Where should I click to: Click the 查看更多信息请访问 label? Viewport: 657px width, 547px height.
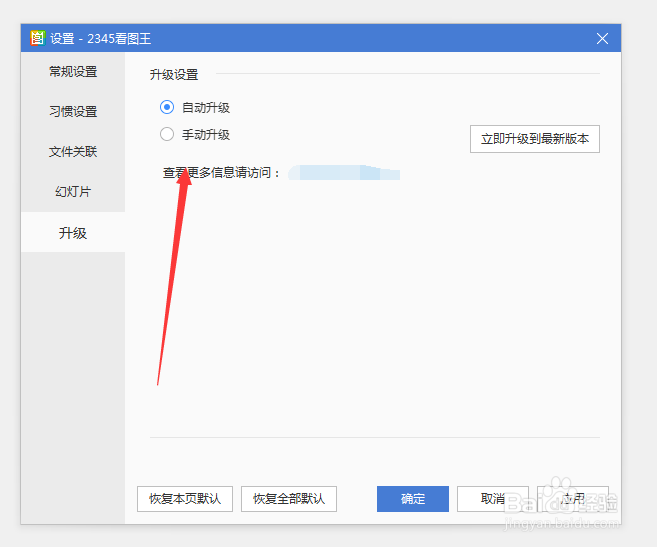pyautogui.click(x=221, y=172)
